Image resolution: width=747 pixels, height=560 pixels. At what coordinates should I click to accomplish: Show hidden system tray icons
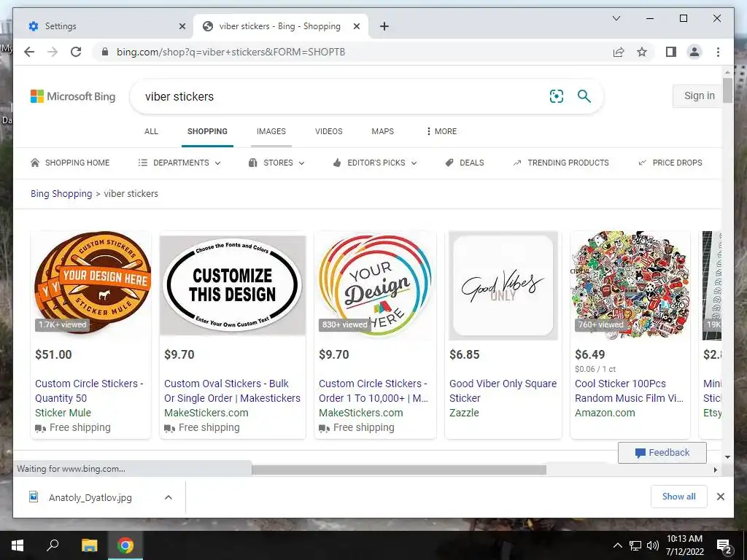point(617,545)
